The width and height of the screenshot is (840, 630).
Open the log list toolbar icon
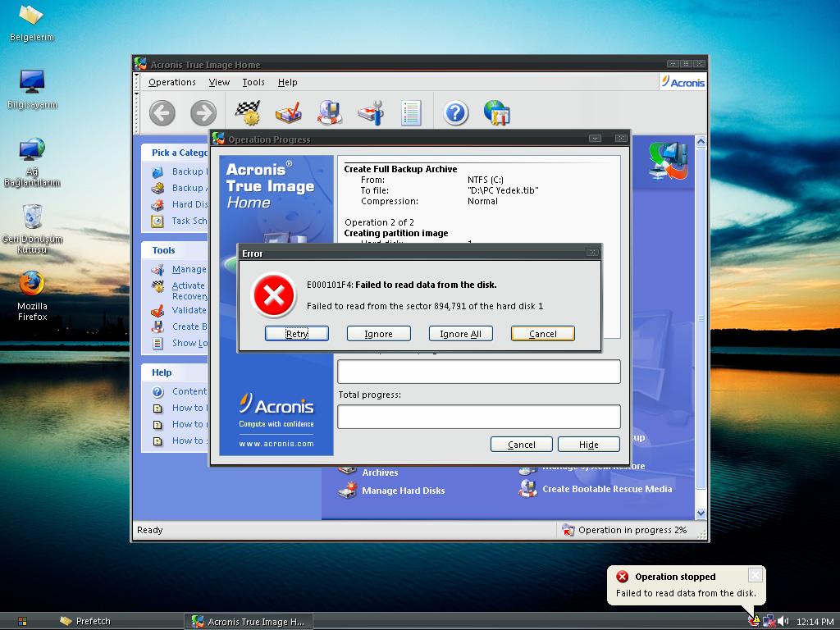[x=411, y=113]
